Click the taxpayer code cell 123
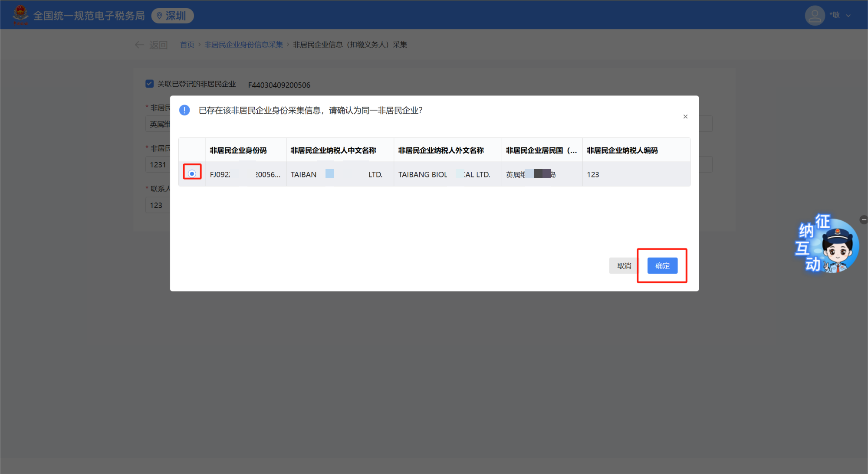The image size is (868, 474). pyautogui.click(x=636, y=174)
